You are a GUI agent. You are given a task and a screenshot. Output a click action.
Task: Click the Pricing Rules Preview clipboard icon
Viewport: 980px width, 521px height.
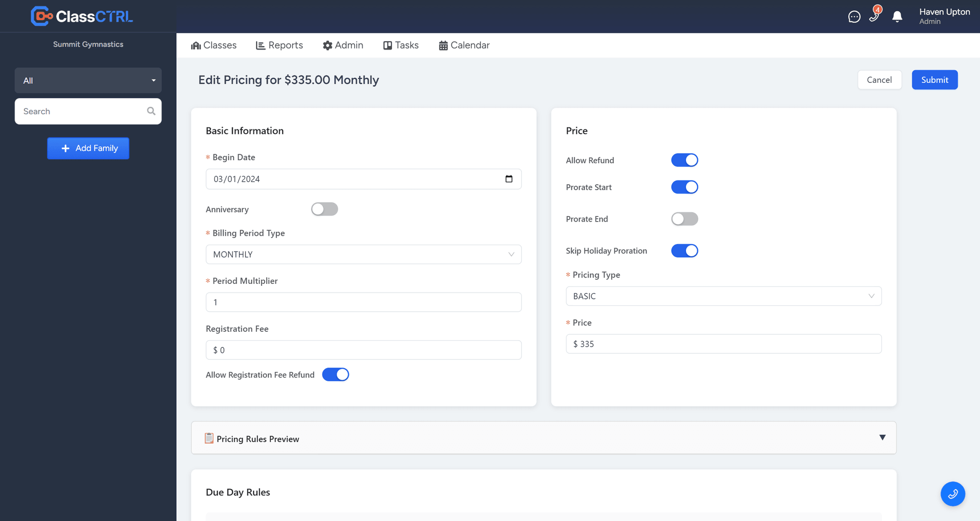point(209,438)
